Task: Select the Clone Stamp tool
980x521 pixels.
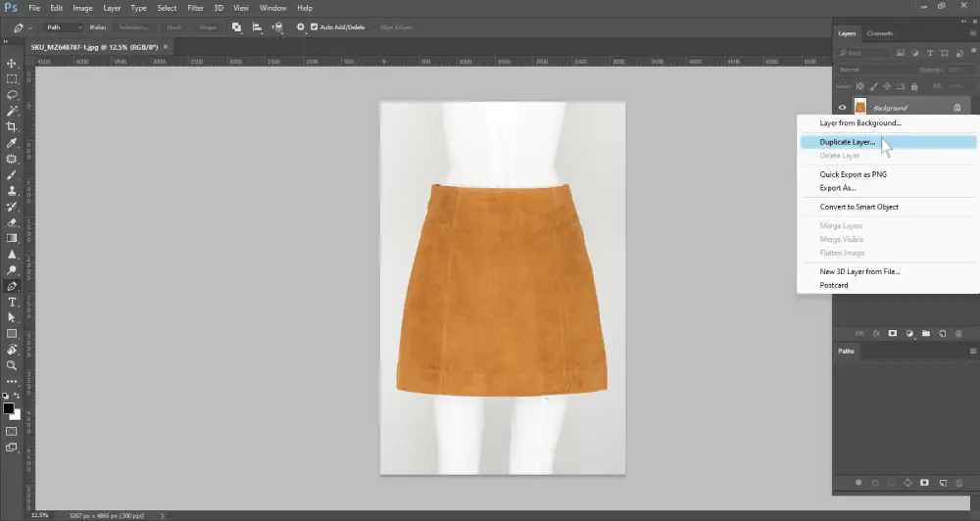Action: (x=11, y=191)
